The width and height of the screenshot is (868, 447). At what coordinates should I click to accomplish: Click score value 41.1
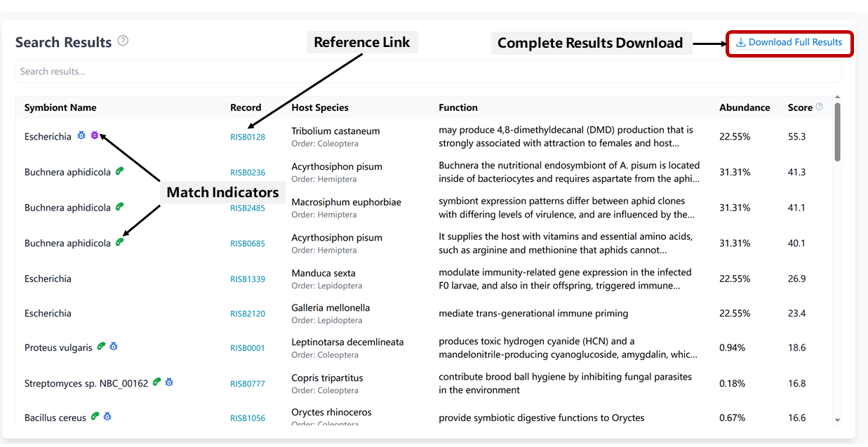coord(796,208)
